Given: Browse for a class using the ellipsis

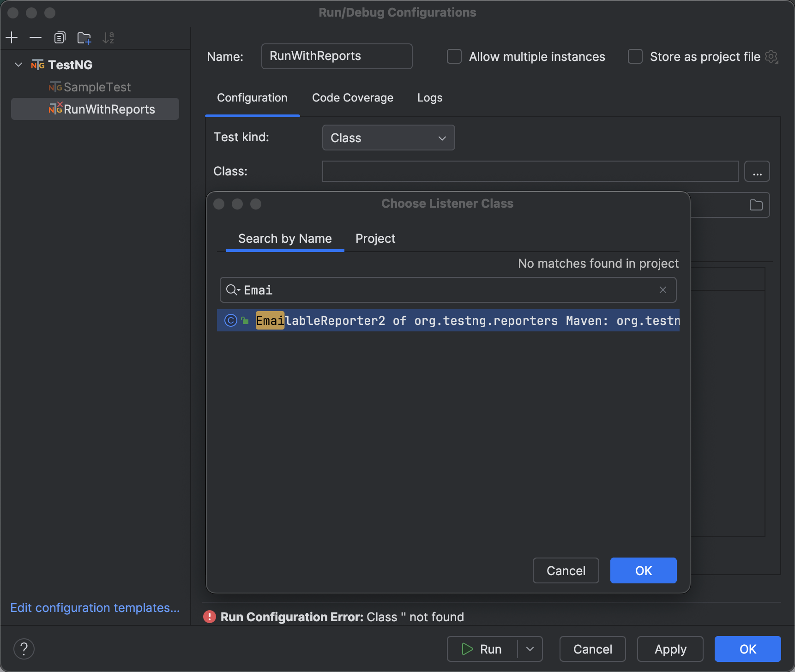Looking at the screenshot, I should 757,171.
